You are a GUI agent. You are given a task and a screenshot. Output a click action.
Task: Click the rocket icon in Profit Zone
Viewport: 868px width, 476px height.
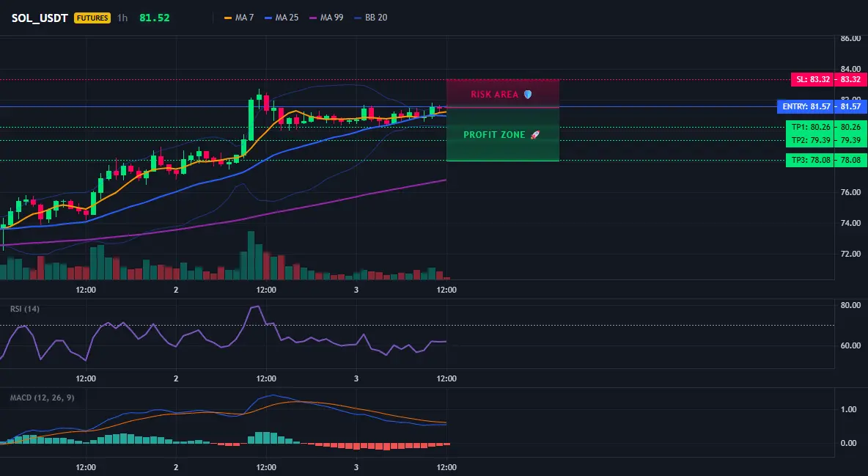534,135
